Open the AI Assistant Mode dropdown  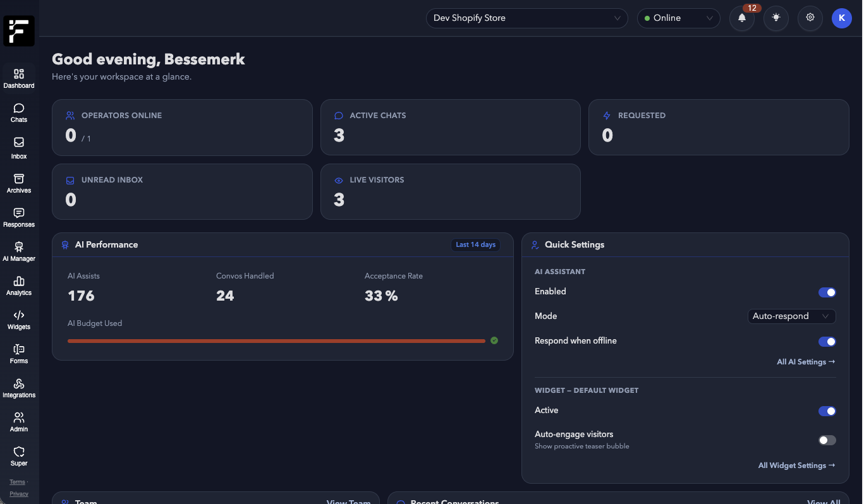(x=791, y=316)
